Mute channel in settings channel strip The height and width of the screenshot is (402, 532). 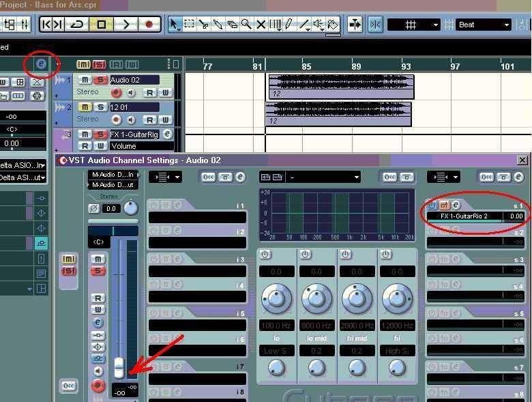(98, 259)
